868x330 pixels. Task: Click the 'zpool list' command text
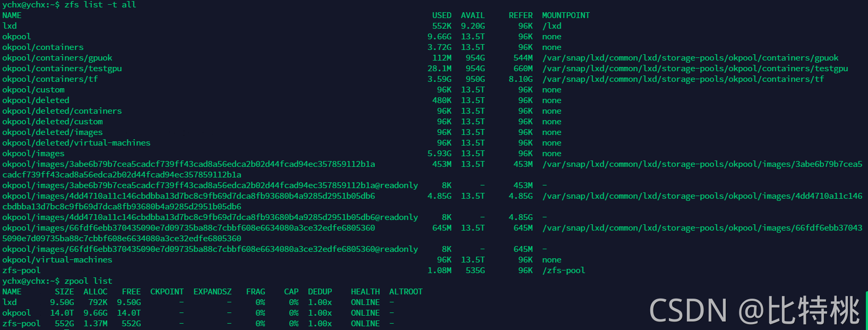[88, 281]
